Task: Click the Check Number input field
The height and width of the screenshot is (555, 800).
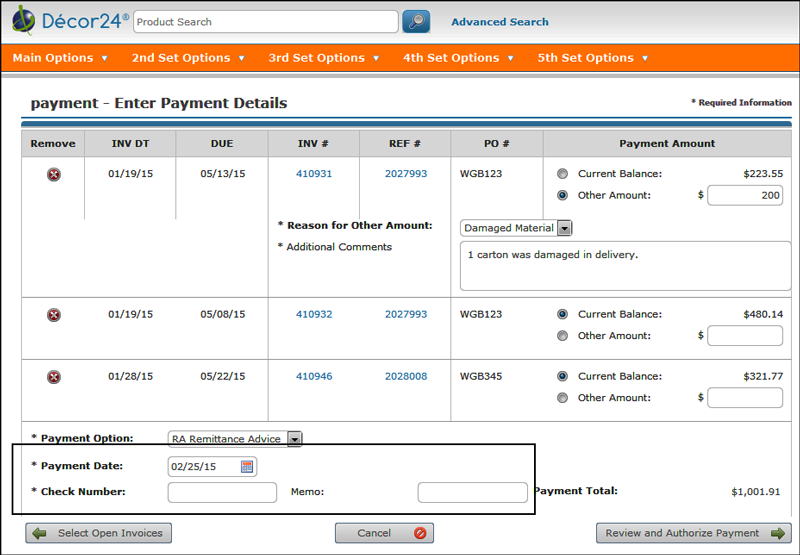Action: tap(222, 492)
